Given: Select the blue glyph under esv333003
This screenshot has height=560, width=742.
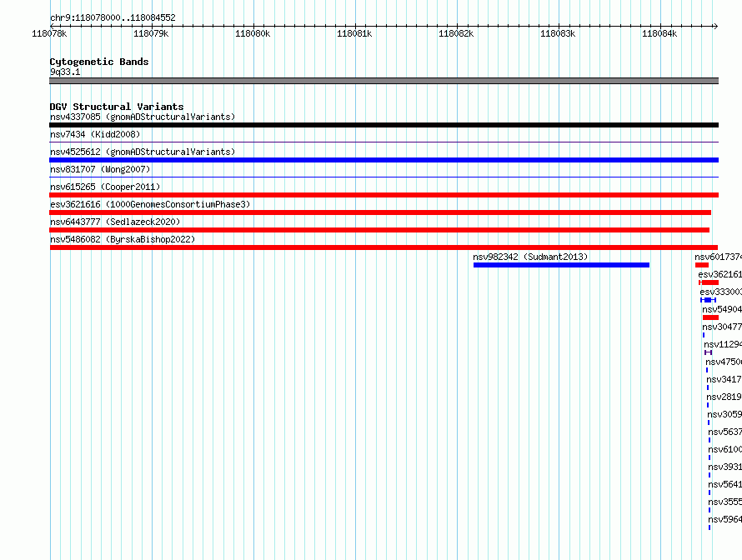Looking at the screenshot, I should click(708, 300).
